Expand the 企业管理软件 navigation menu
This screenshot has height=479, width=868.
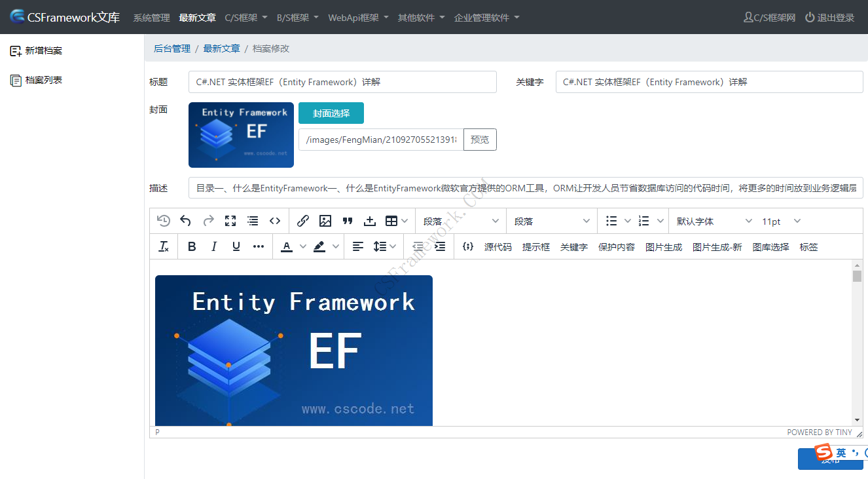pyautogui.click(x=487, y=18)
